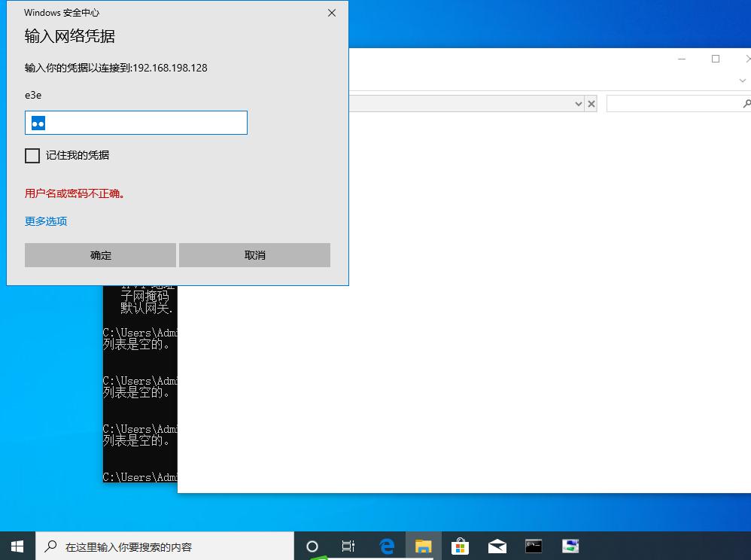751x560 pixels.
Task: Open the address bar history dropdown
Action: [578, 103]
